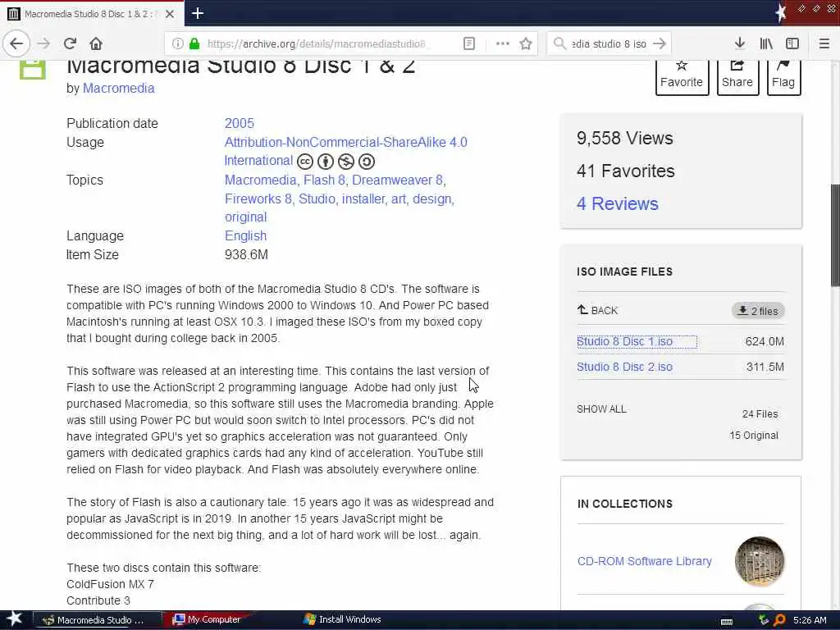The width and height of the screenshot is (840, 630).
Task: Submit search with the go arrow
Action: 660,43
